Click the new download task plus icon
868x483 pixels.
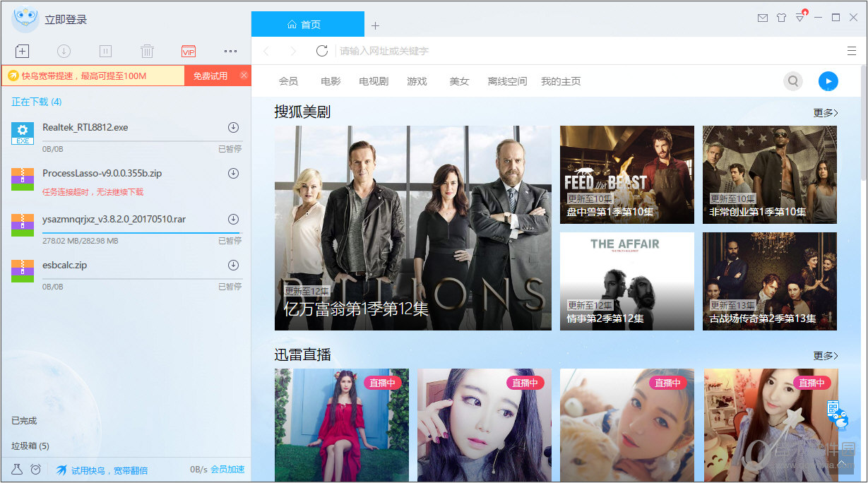(x=22, y=51)
